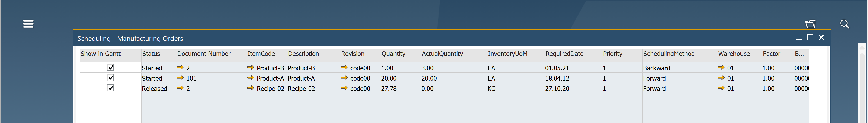Select the Released status cell

click(159, 88)
